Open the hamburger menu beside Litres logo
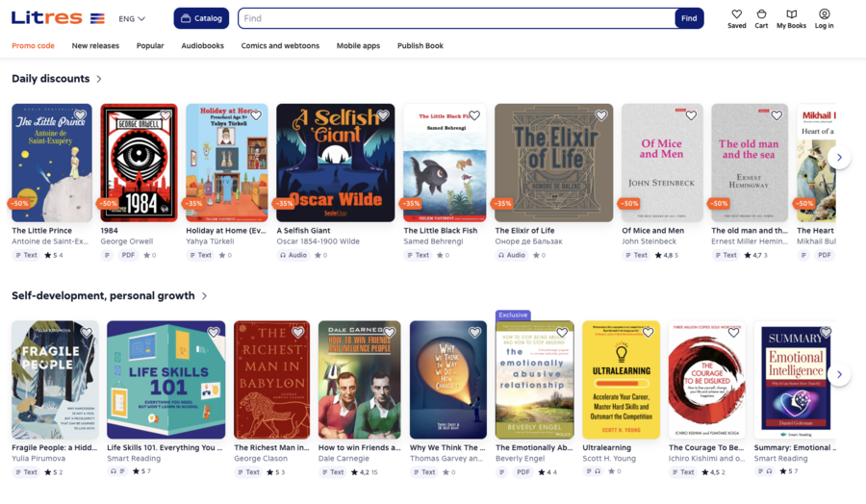 [x=97, y=19]
